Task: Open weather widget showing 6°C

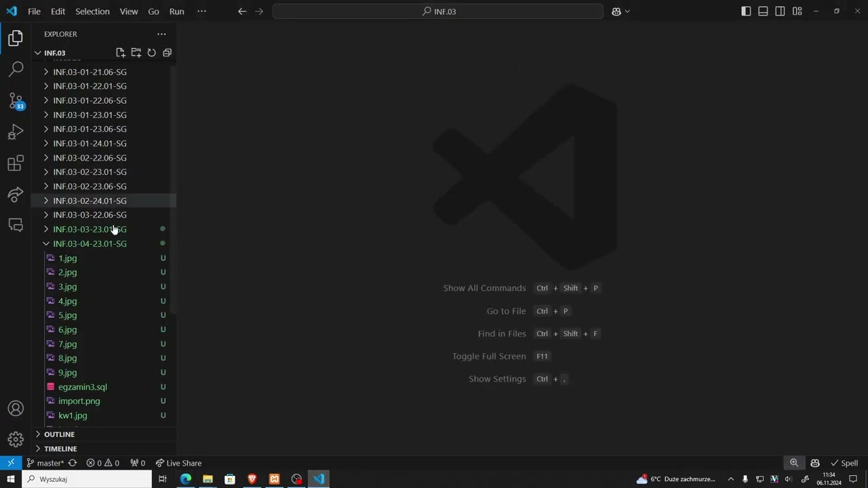Action: 676,479
